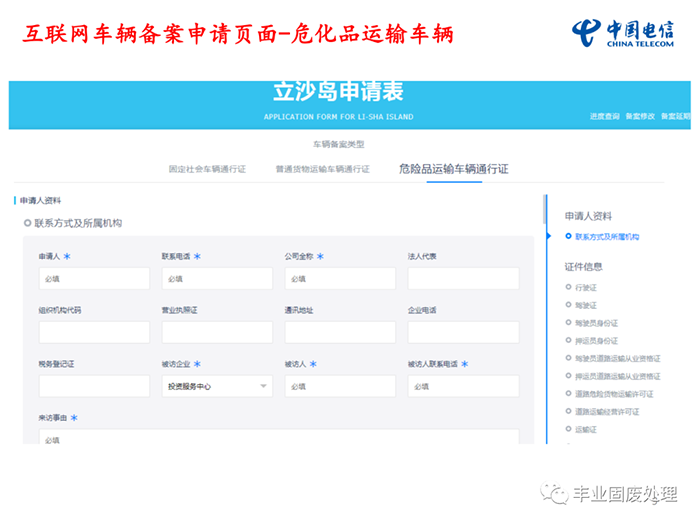700x525 pixels.
Task: Click the 来访事由 text area
Action: pyautogui.click(x=279, y=438)
